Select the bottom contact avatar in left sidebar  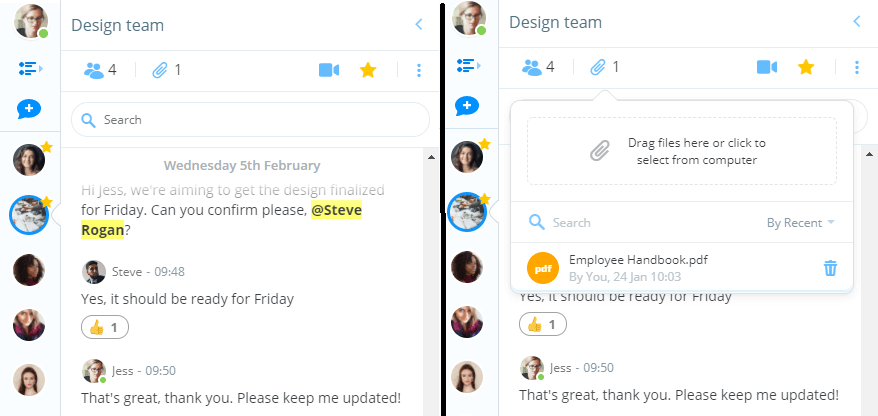(x=29, y=380)
